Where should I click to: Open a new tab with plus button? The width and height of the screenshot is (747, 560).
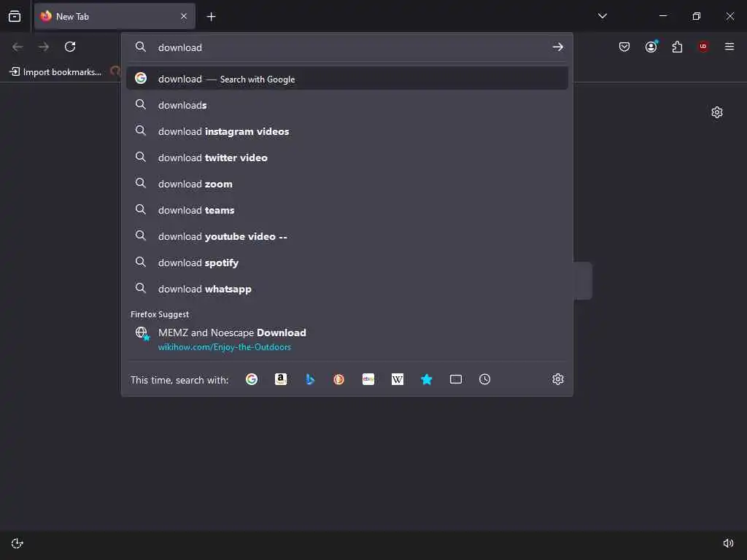point(211,17)
